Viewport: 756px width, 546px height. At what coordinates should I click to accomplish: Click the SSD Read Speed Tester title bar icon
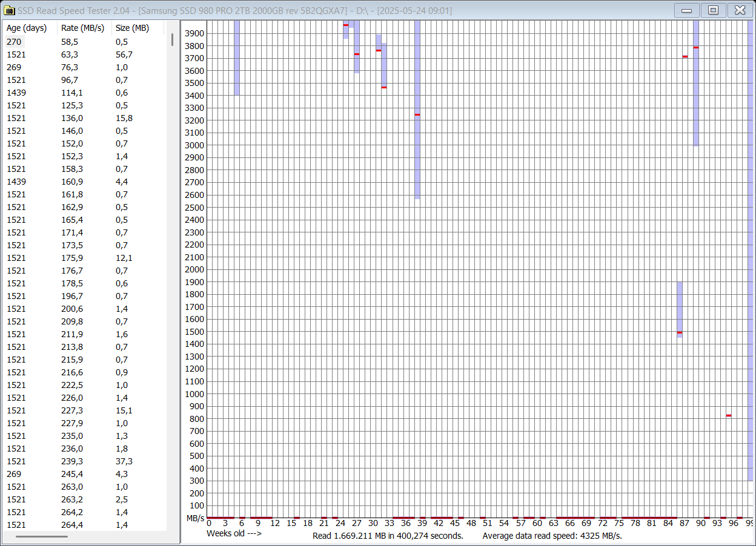click(9, 10)
